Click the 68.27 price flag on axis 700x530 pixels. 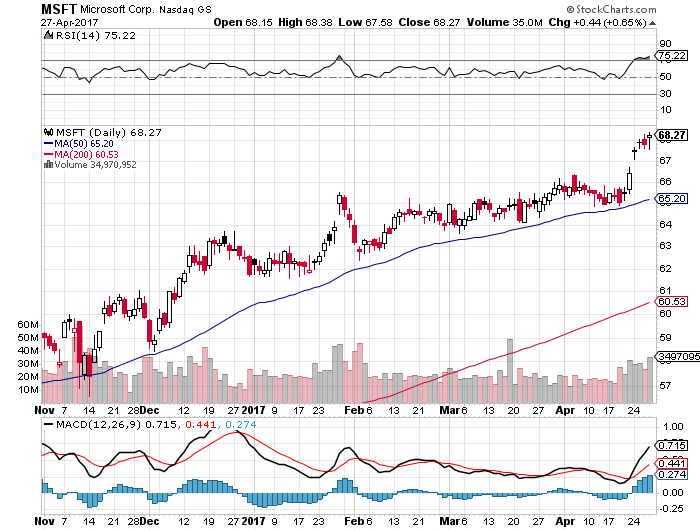pyautogui.click(x=671, y=135)
